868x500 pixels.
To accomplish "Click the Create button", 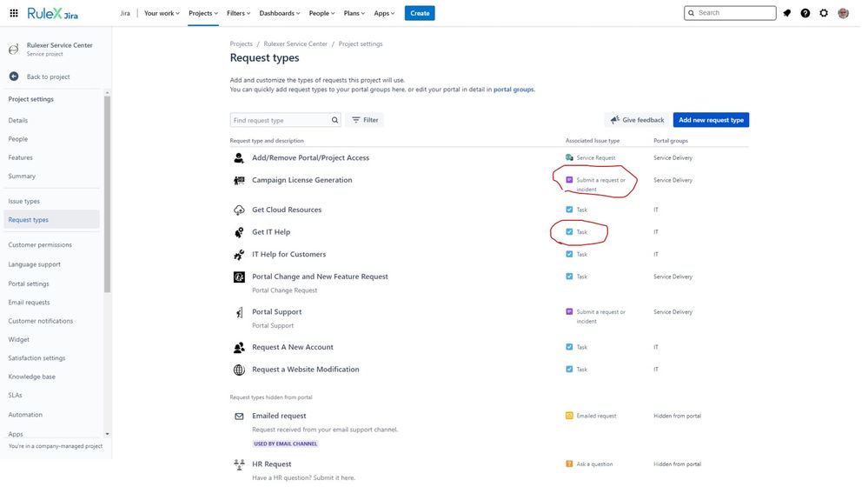I will coord(420,13).
